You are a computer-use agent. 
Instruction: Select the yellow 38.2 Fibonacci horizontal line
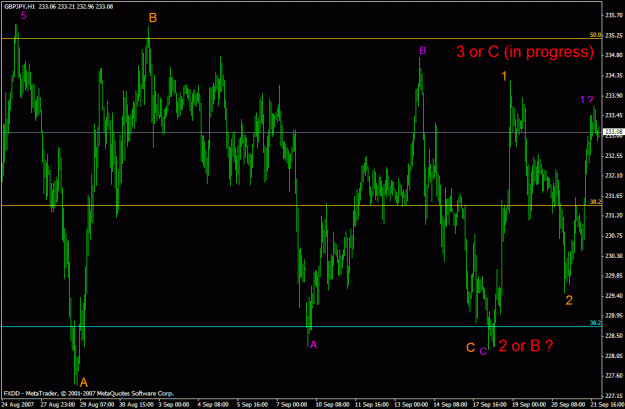pyautogui.click(x=301, y=206)
